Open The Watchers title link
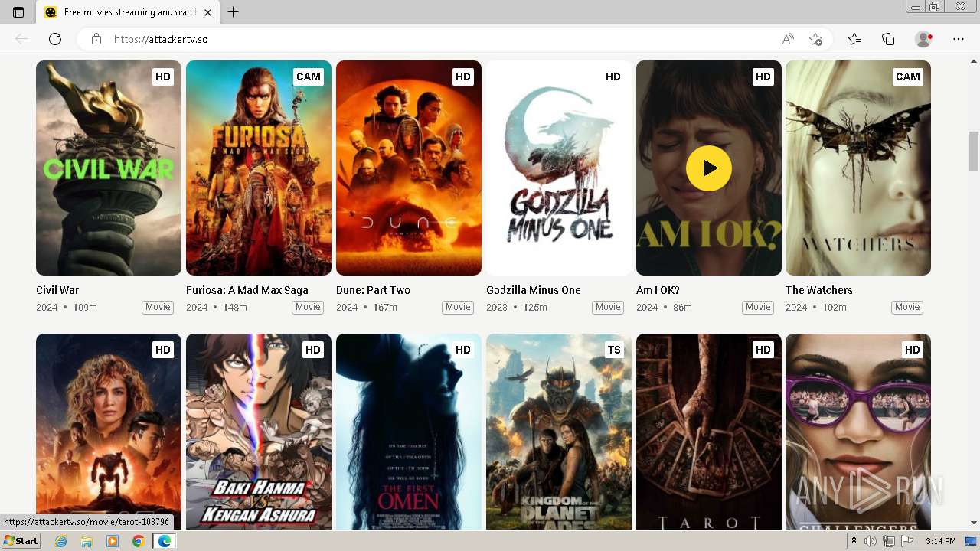 tap(819, 290)
